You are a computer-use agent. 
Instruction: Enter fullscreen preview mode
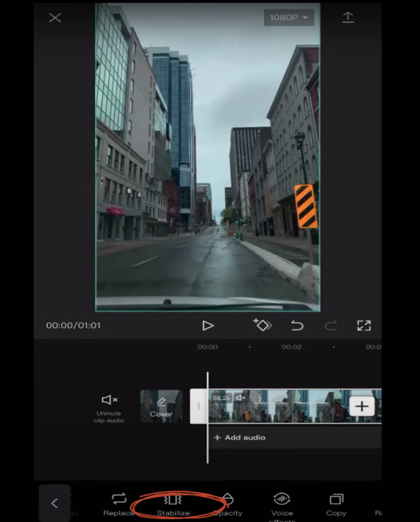coord(363,325)
